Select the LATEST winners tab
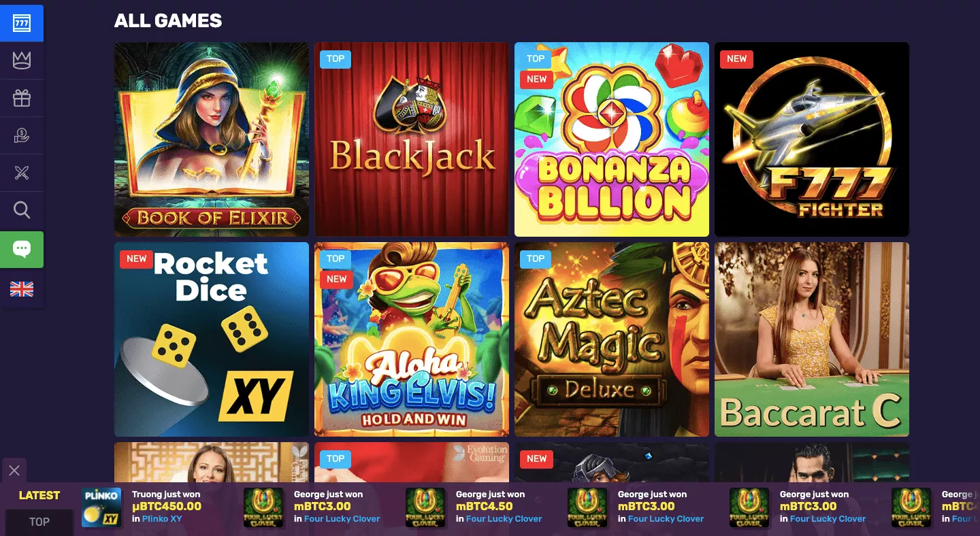980x536 pixels. click(39, 495)
